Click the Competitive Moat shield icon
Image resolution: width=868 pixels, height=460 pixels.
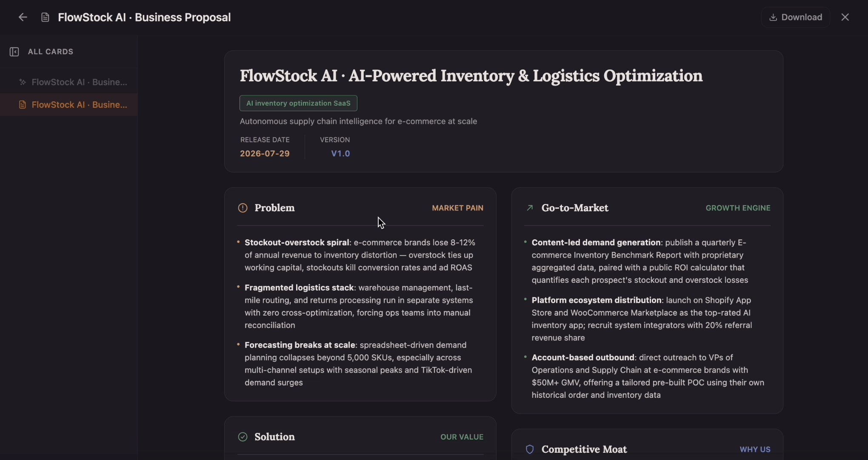[x=530, y=449]
